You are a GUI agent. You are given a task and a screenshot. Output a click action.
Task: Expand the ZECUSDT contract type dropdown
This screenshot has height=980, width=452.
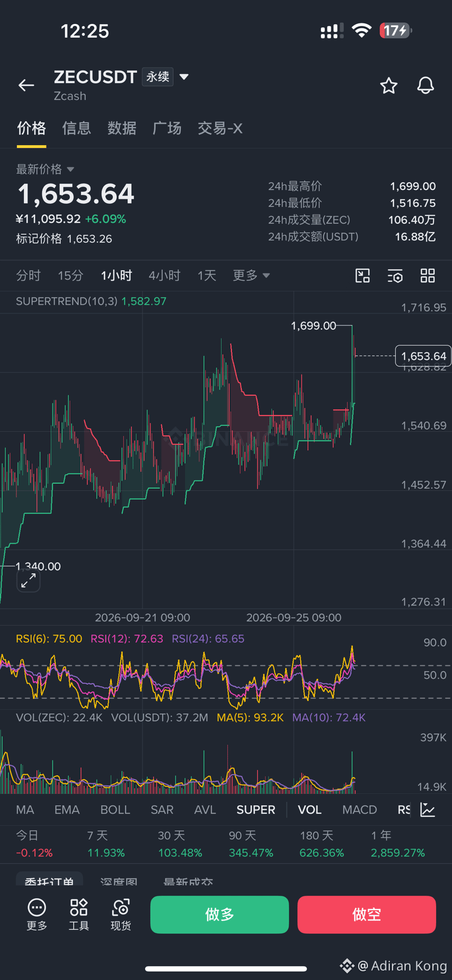pyautogui.click(x=184, y=77)
